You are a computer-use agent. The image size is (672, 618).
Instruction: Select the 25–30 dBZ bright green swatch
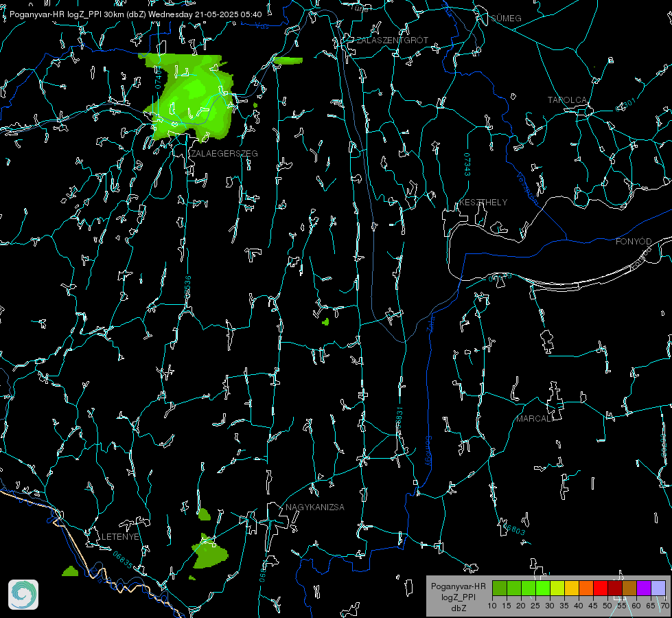[543, 588]
